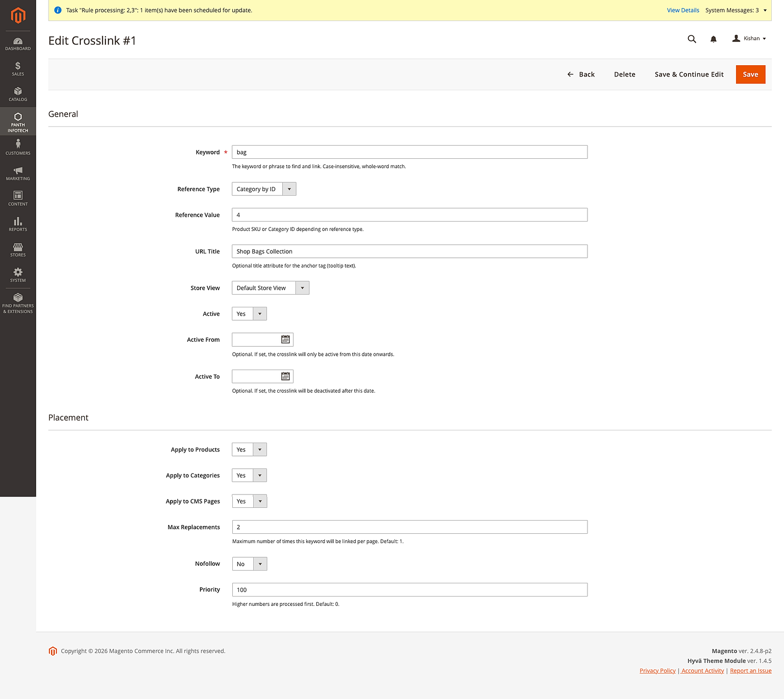
Task: Open the System gear icon
Action: tap(18, 275)
